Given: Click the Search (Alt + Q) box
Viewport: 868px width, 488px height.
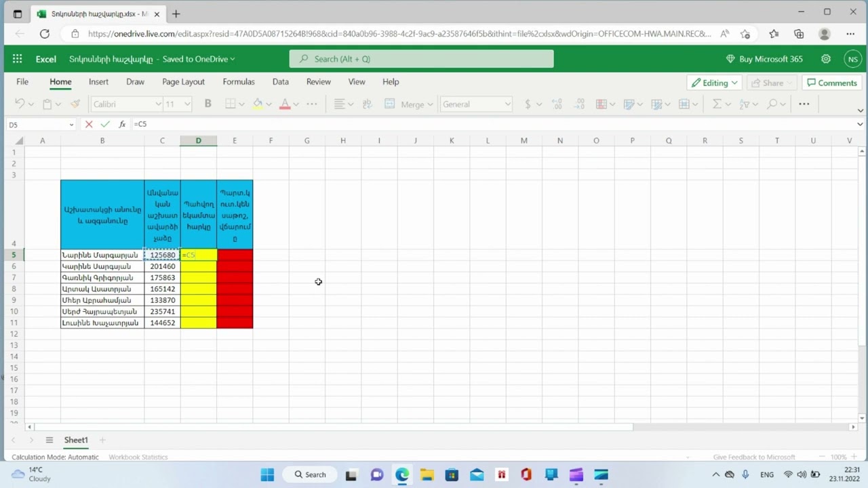Looking at the screenshot, I should tap(421, 59).
